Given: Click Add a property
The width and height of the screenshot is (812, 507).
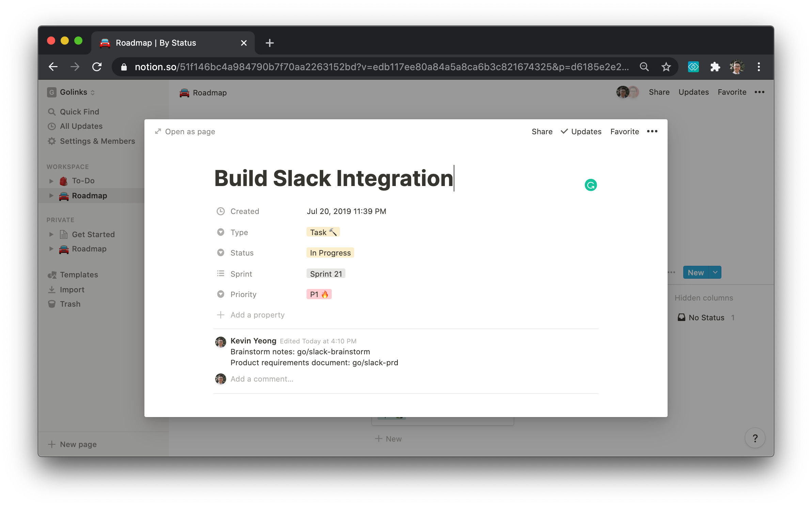Looking at the screenshot, I should 257,315.
